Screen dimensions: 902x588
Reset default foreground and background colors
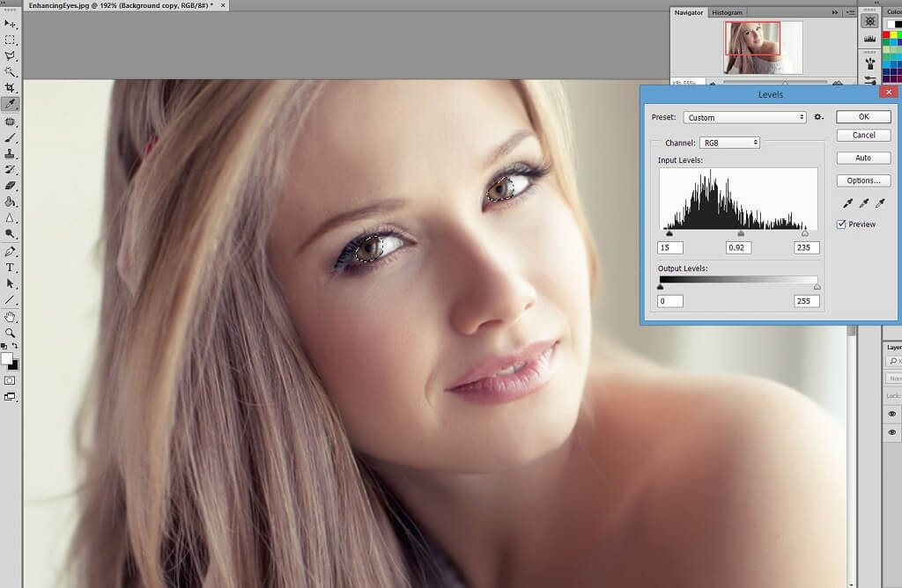pos(4,346)
